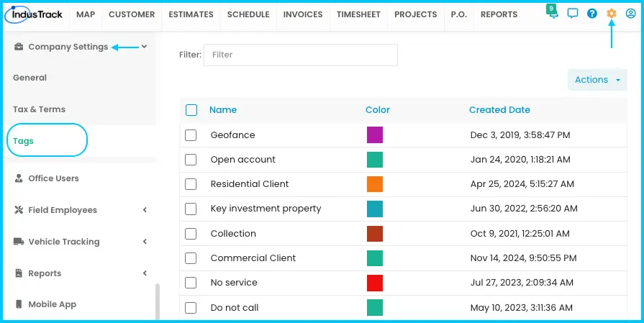Click the Vehicle Tracking truck icon
This screenshot has width=644, height=323.
click(19, 242)
